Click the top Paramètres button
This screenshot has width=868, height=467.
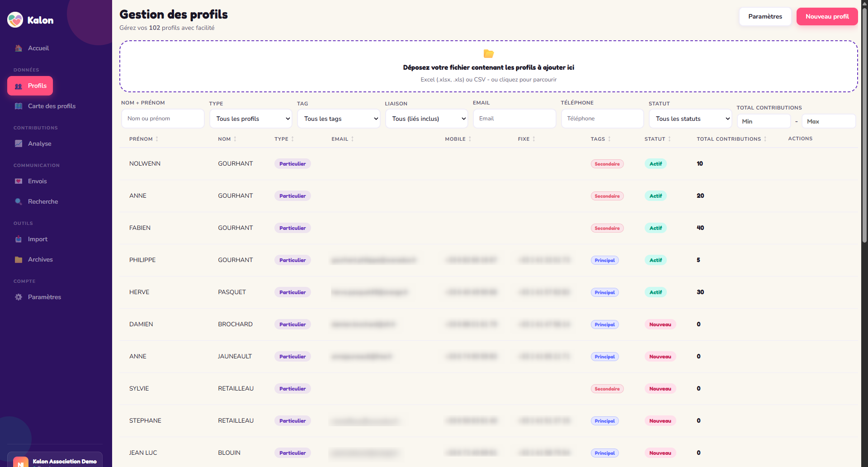pyautogui.click(x=765, y=16)
